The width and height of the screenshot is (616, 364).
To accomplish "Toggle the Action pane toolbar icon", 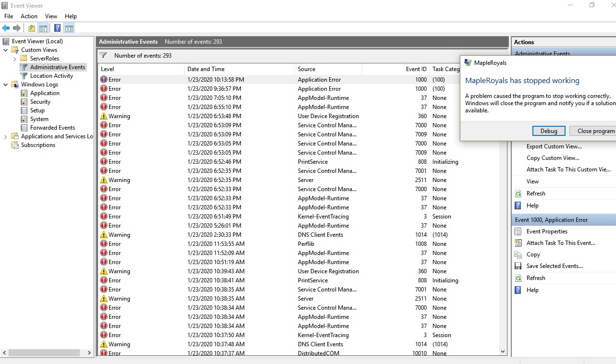I will (69, 28).
